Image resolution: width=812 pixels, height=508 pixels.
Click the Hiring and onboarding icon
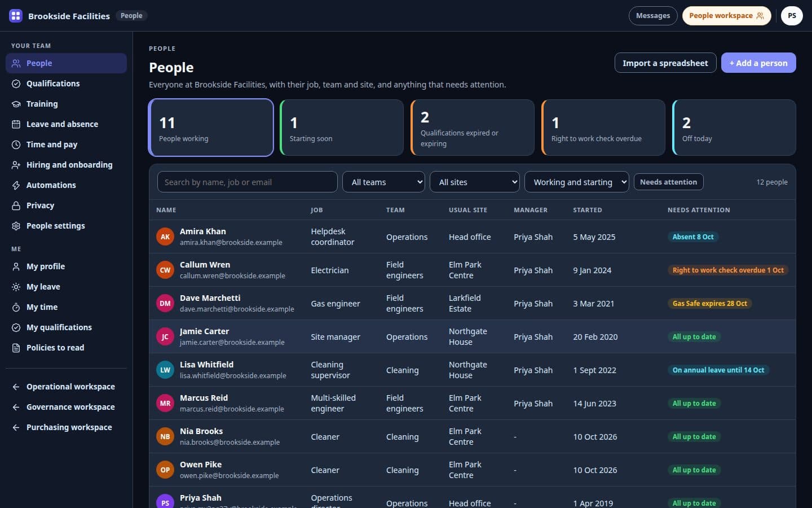coord(16,165)
